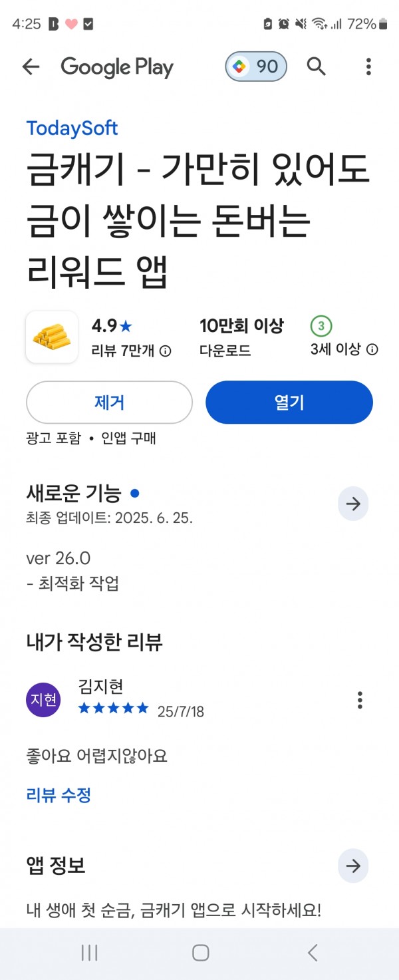399x980 pixels.
Task: Tap the gold bars app icon
Action: tap(52, 337)
